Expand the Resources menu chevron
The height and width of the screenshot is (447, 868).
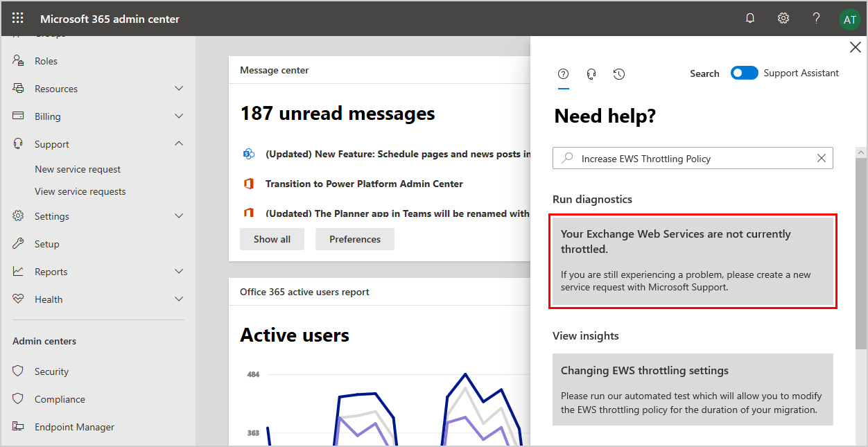[x=179, y=89]
